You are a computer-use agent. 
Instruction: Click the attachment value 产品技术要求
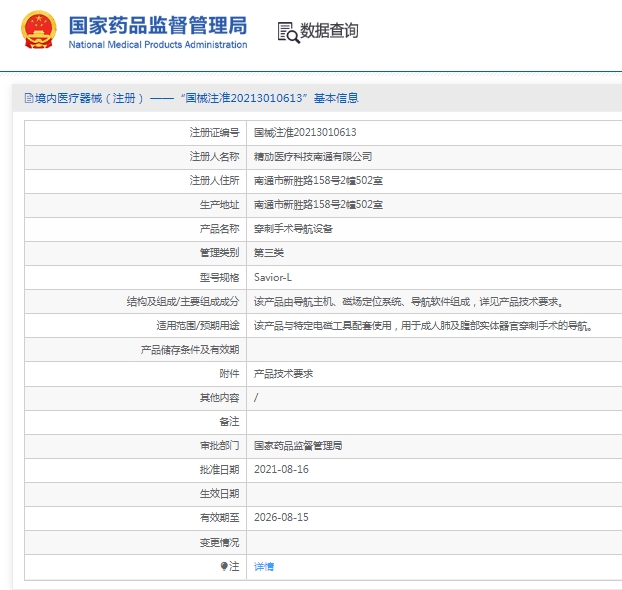tap(283, 374)
